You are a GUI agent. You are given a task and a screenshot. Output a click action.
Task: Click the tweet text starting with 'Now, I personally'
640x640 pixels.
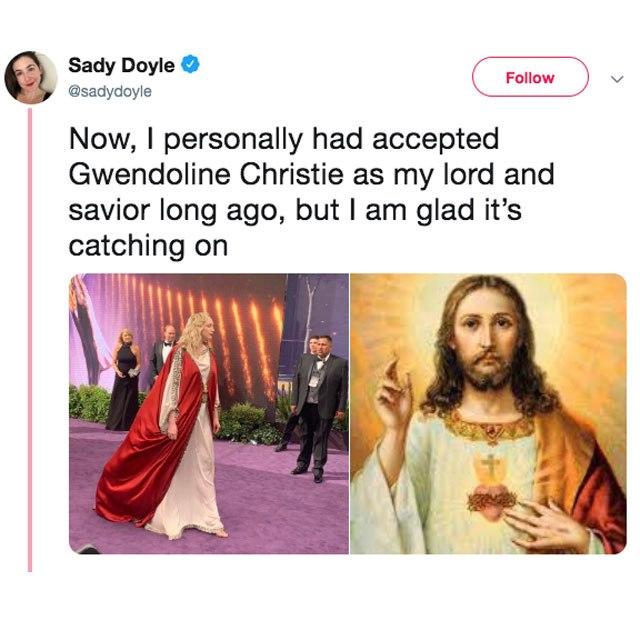tap(311, 192)
